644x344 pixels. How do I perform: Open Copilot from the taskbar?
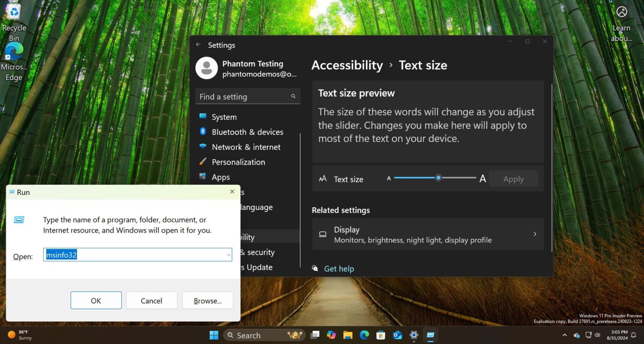[x=331, y=335]
